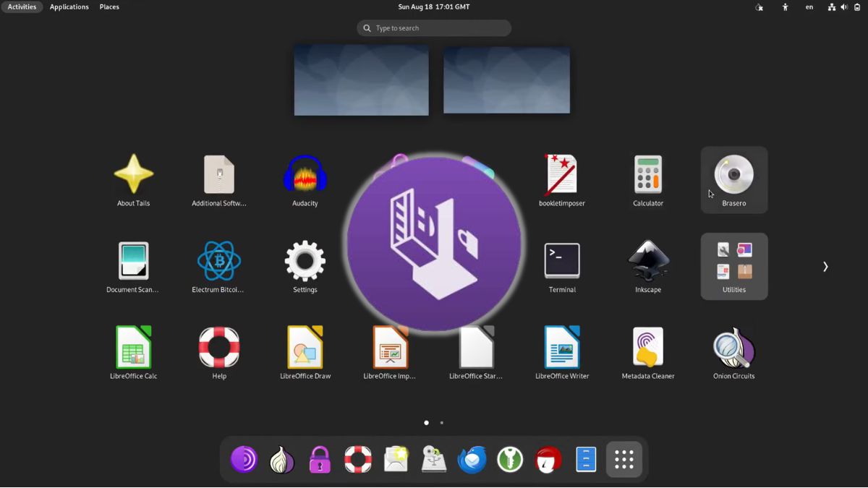Open Kleopatra from the dock
This screenshot has width=868, height=488.
pos(548,459)
